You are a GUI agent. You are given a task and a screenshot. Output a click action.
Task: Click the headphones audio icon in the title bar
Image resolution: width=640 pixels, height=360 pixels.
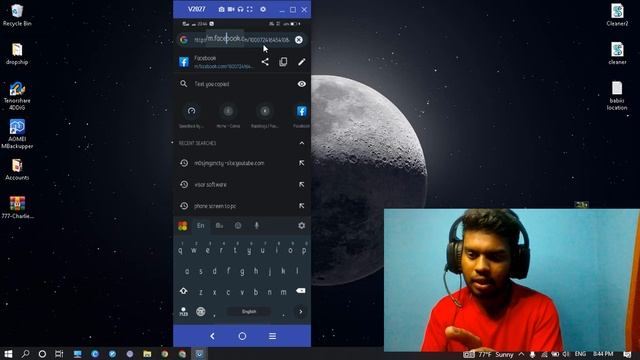[x=240, y=9]
